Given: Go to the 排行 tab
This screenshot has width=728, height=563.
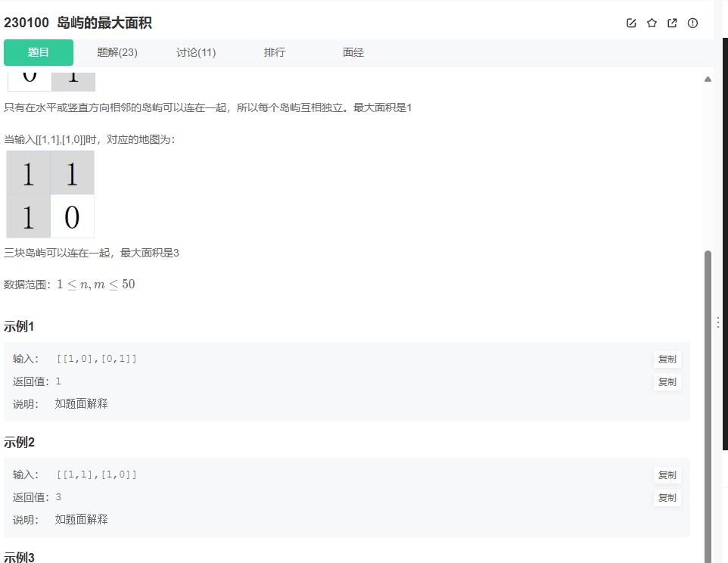Looking at the screenshot, I should [x=275, y=52].
